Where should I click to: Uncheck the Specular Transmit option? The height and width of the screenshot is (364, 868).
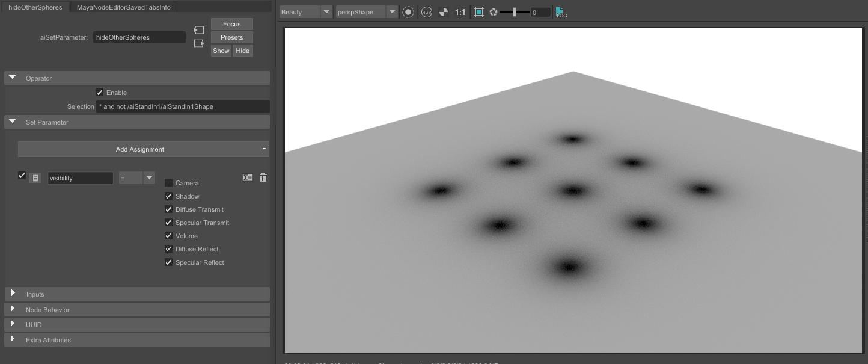pos(168,222)
